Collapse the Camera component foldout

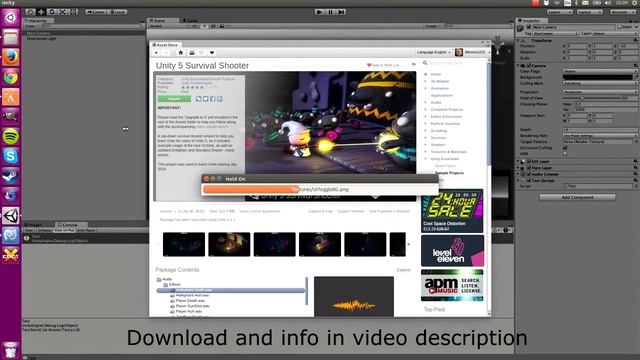point(518,65)
